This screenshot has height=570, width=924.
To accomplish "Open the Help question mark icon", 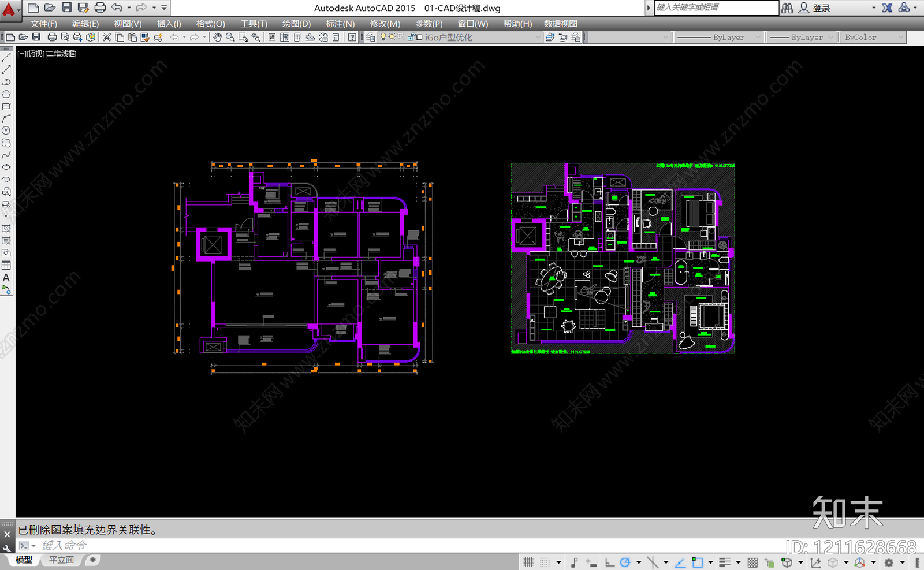I will click(x=352, y=38).
